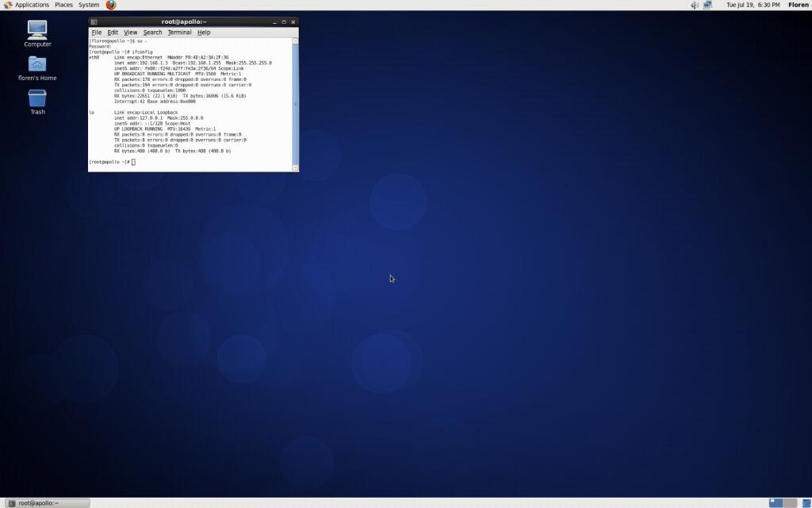Open the terminal View menu
The height and width of the screenshot is (508, 812).
pos(131,32)
